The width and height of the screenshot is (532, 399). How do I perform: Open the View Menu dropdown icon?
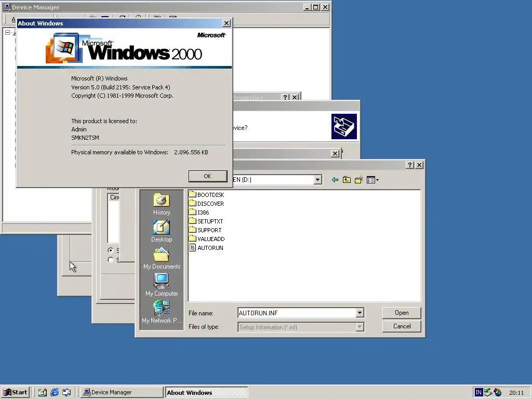coord(373,180)
